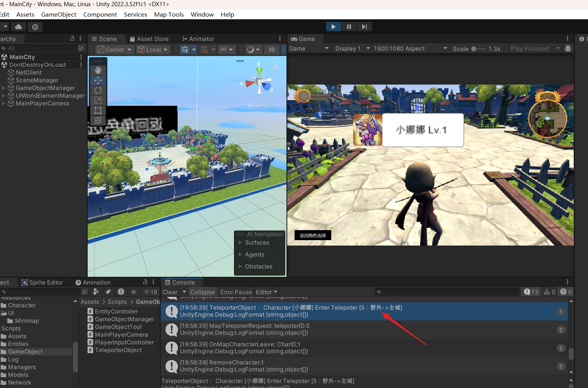
Task: Select the Rotate tool in Scene toolbar
Action: tap(98, 90)
